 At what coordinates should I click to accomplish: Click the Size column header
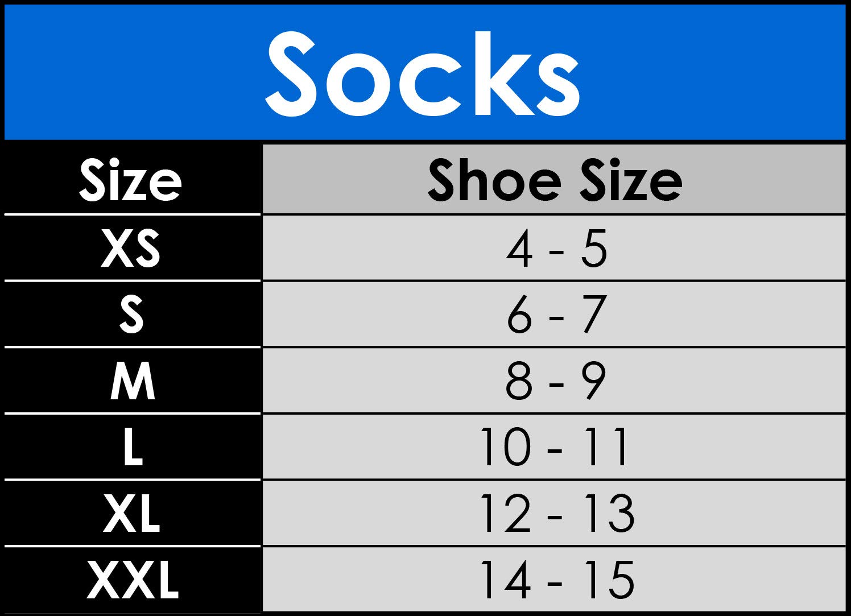click(131, 181)
